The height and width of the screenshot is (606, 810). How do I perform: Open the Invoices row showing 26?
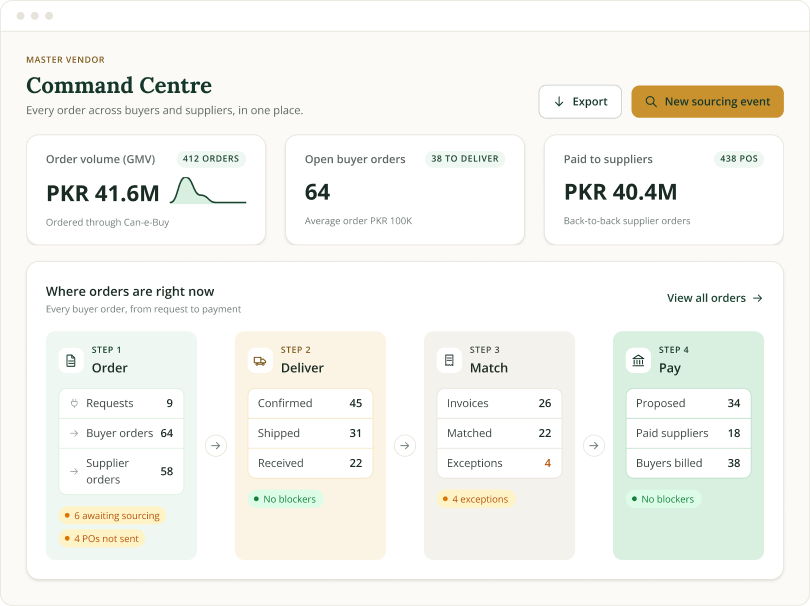pos(500,403)
